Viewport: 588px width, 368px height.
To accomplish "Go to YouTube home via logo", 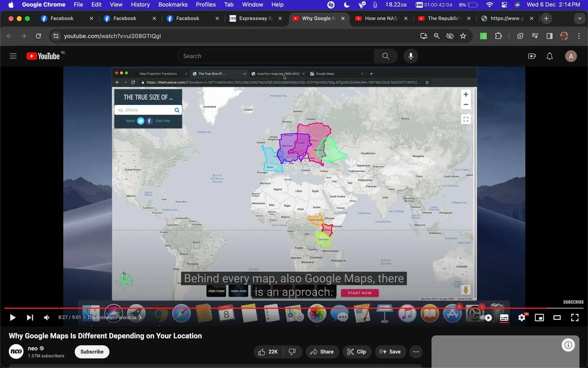I will coord(43,56).
